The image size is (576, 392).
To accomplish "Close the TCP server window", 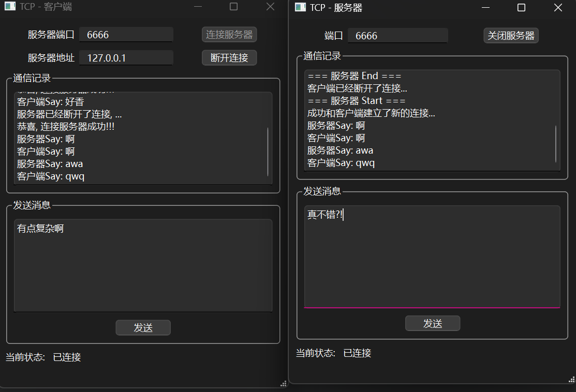I will coord(557,7).
